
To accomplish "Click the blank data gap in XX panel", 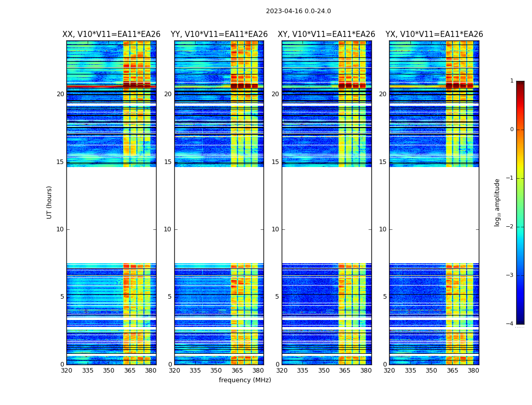I will point(111,215).
